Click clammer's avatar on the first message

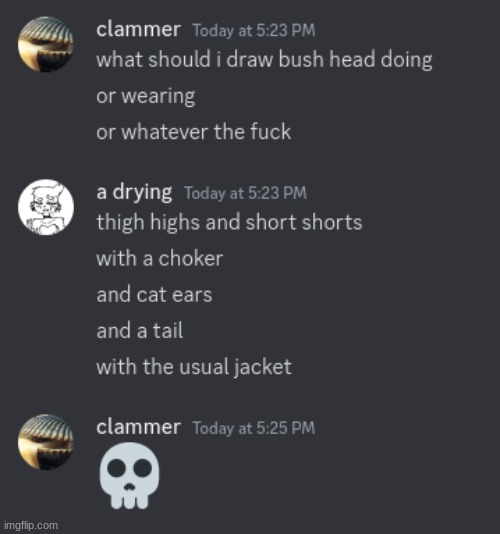[x=46, y=44]
